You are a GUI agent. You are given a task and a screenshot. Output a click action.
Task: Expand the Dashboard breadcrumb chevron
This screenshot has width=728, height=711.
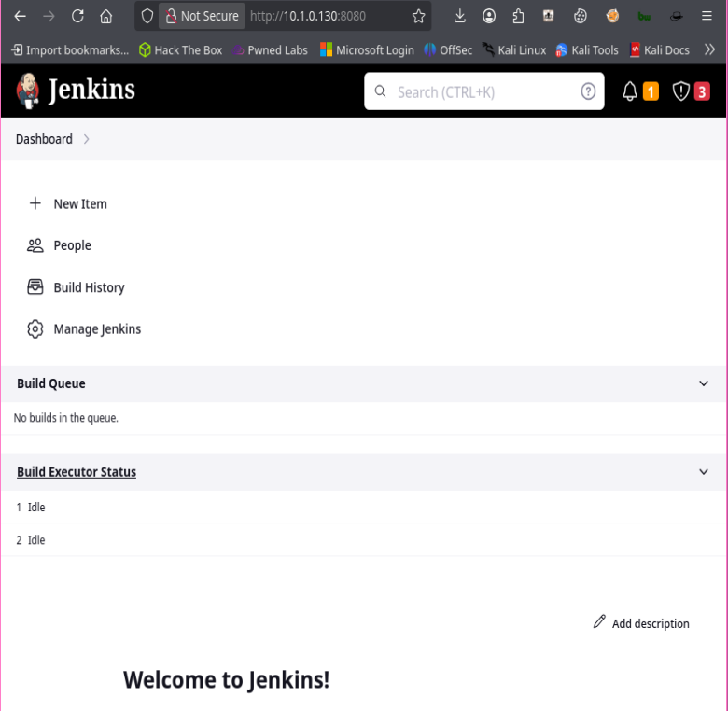[87, 139]
